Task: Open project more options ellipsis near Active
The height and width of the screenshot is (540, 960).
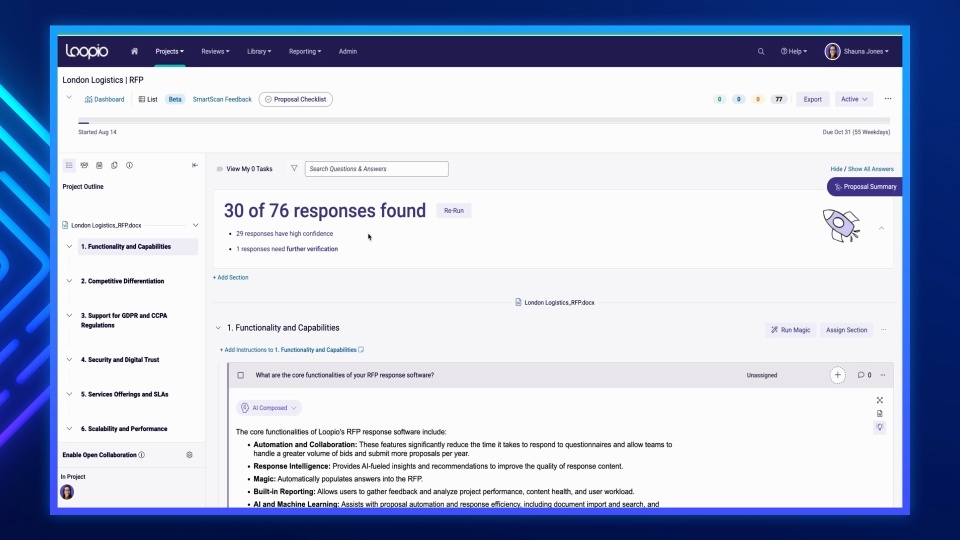Action: (x=888, y=99)
